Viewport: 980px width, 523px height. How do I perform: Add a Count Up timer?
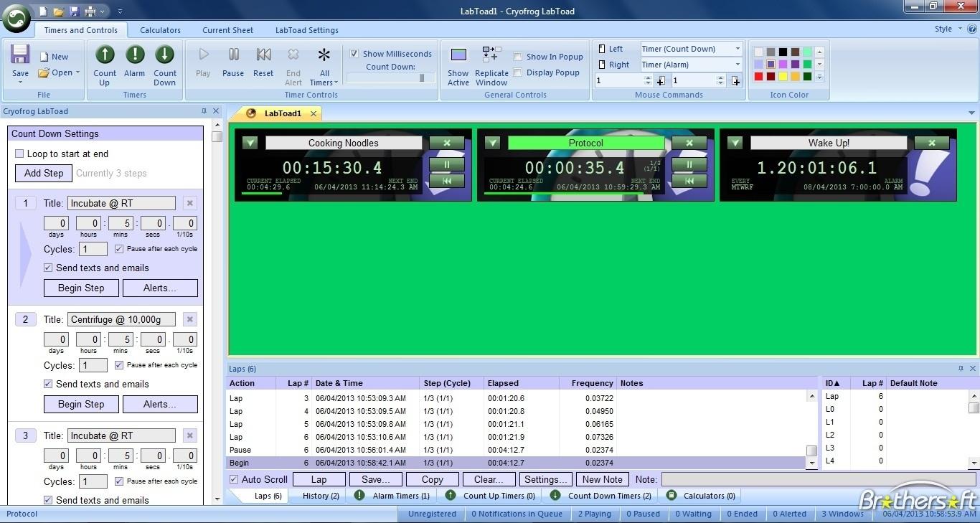pos(105,65)
